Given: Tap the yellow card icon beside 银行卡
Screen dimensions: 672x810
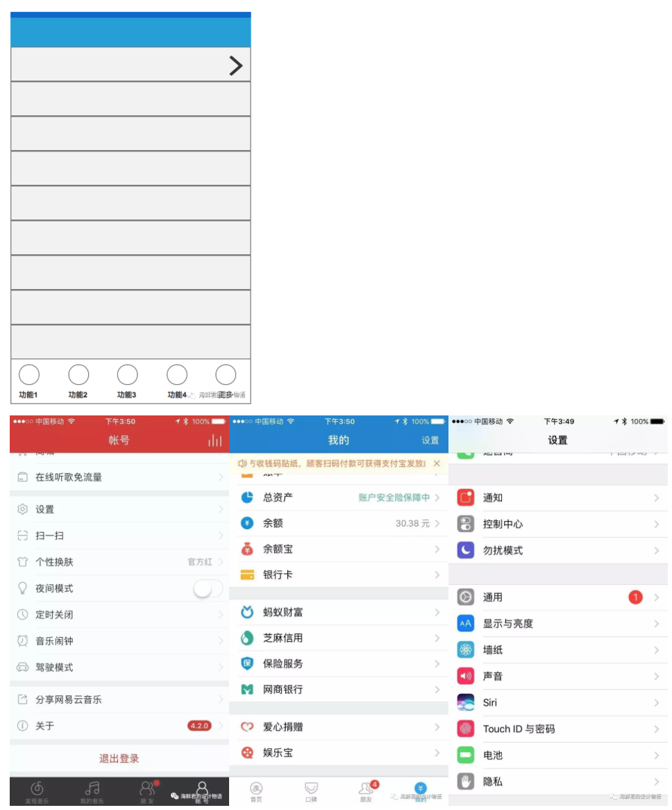Looking at the screenshot, I should [x=247, y=575].
